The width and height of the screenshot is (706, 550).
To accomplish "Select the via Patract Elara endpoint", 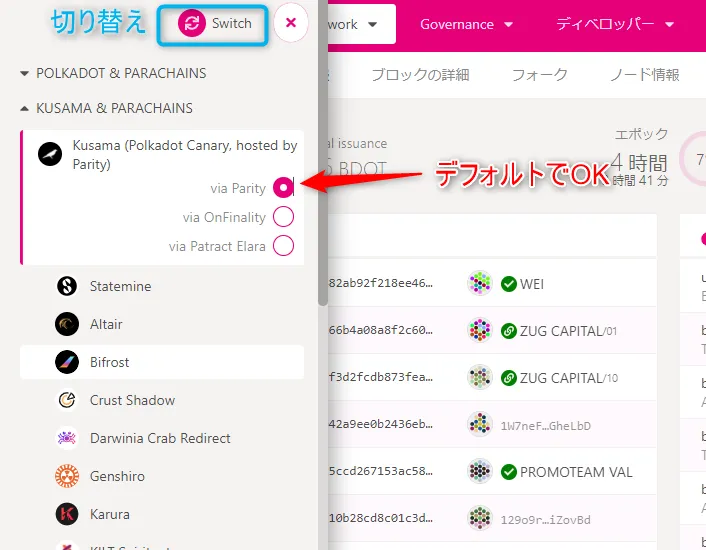I will click(x=283, y=246).
